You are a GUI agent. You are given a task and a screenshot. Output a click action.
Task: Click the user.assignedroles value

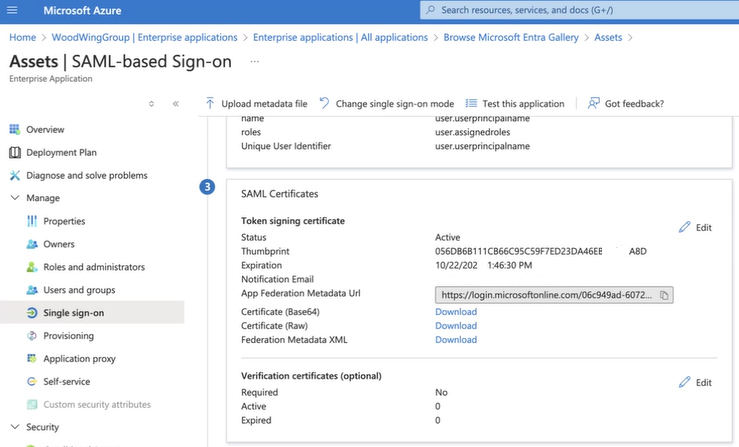472,132
